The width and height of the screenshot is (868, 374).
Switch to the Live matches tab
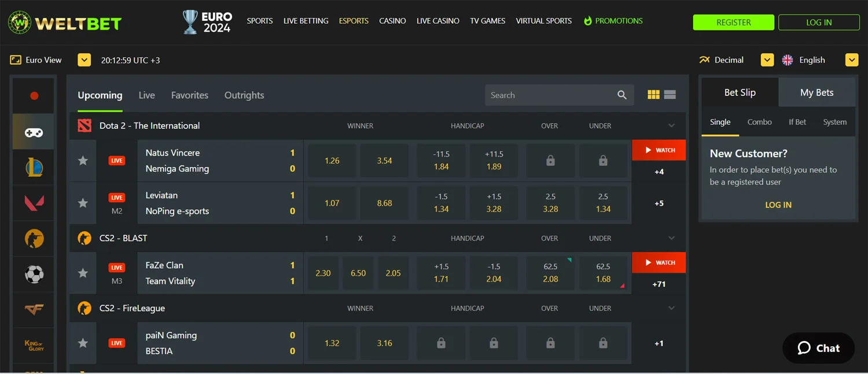pos(146,95)
